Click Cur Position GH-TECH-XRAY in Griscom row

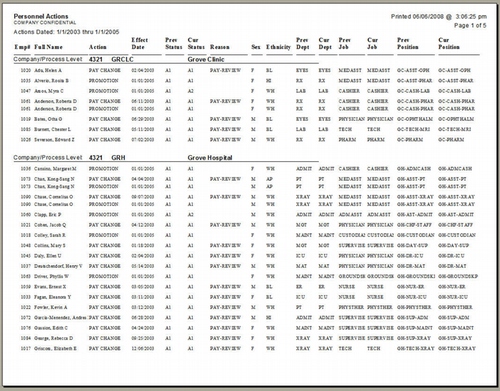click(457, 348)
